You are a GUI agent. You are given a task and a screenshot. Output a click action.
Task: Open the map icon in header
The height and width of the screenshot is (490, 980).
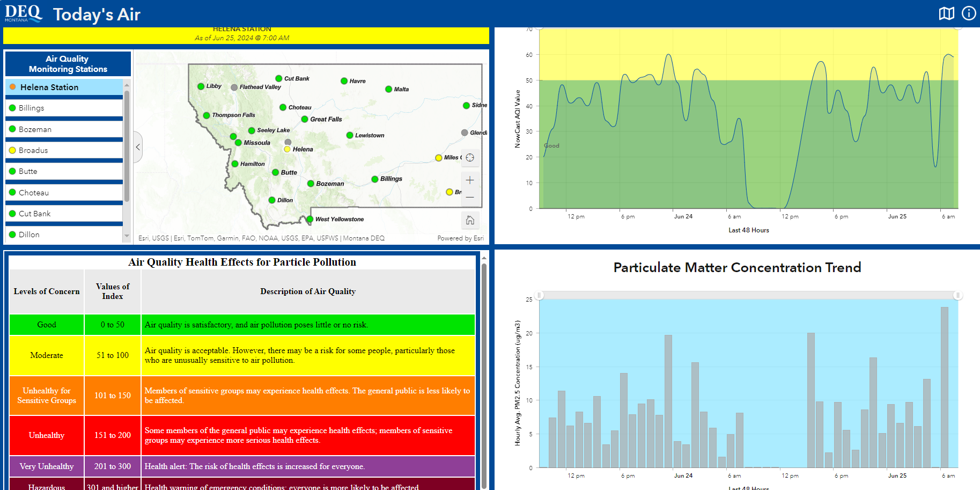pos(946,13)
